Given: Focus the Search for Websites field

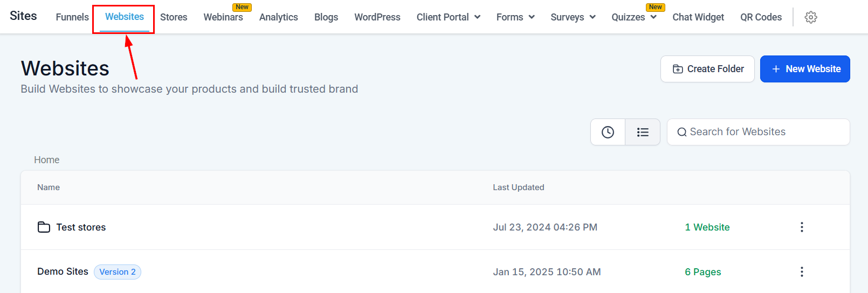Looking at the screenshot, I should pos(758,132).
